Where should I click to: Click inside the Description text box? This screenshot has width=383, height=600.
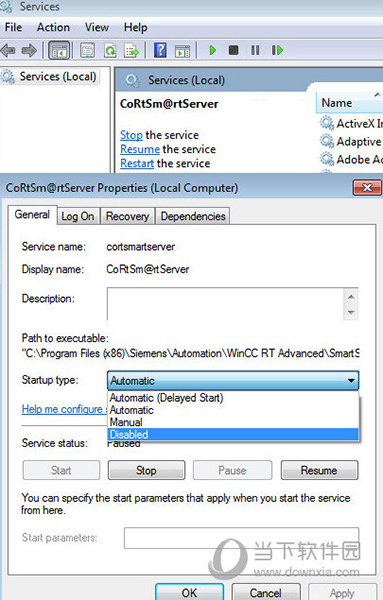coord(226,304)
